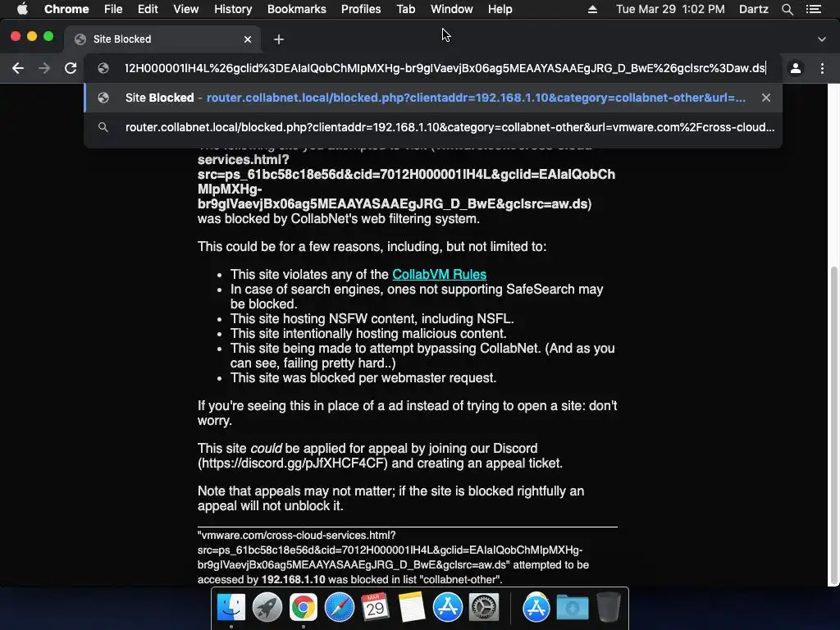The image size is (840, 630).
Task: Select the Site Blocked autocomplete suggestion
Action: (x=433, y=98)
